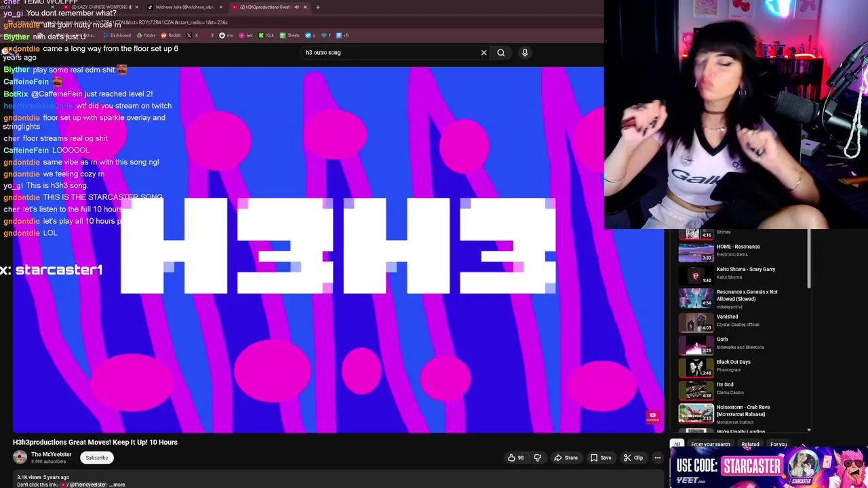This screenshot has width=868, height=488.
Task: Close the H3h3productions Great tab
Action: (305, 7)
